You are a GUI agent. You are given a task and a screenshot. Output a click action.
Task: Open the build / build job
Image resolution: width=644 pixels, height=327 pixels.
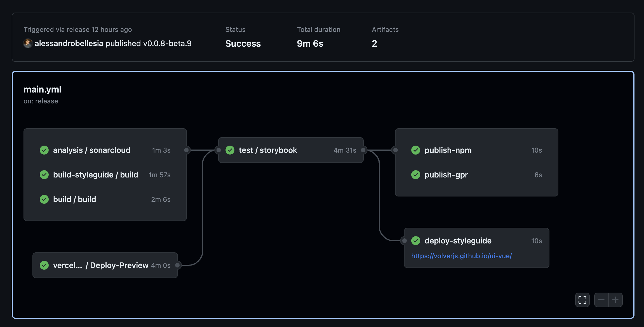tap(74, 199)
